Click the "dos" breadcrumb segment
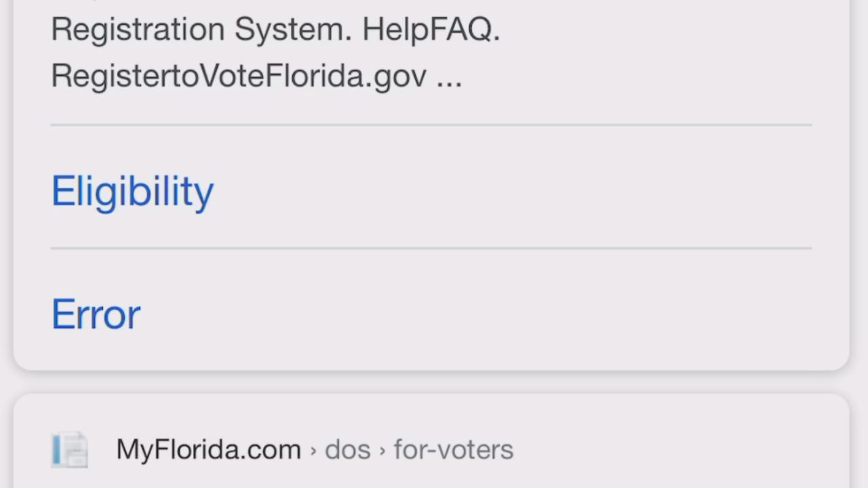 click(x=347, y=450)
